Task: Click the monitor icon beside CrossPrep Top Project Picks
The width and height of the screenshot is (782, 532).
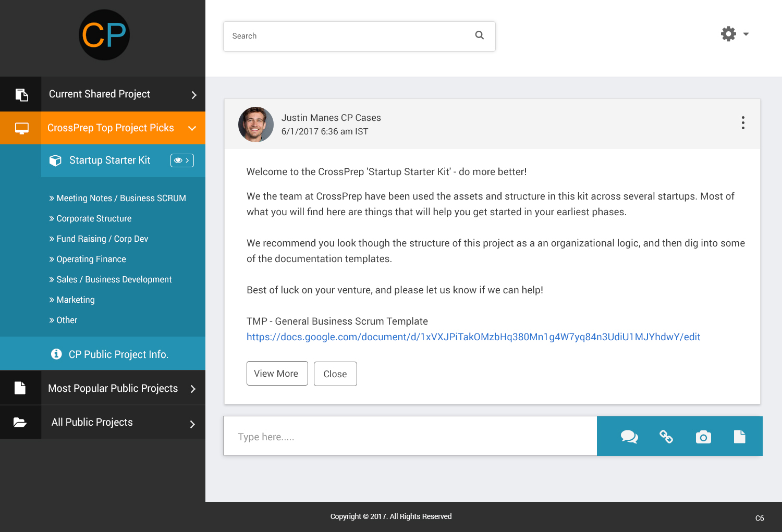Action: 21,128
